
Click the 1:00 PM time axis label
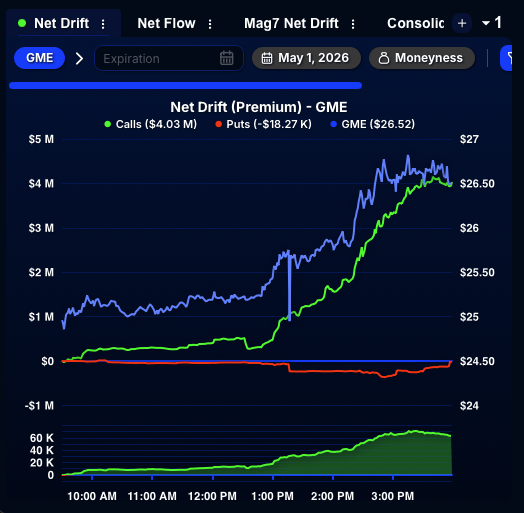point(272,496)
